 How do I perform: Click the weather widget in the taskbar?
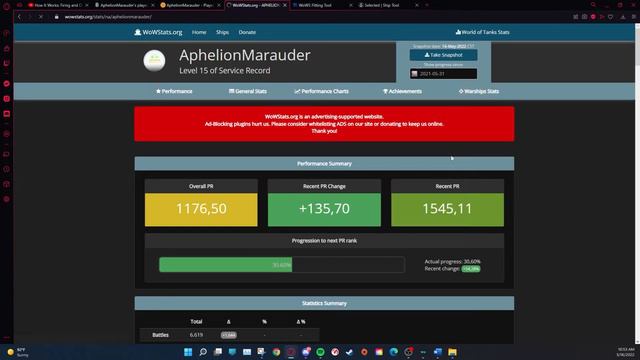pyautogui.click(x=18, y=352)
